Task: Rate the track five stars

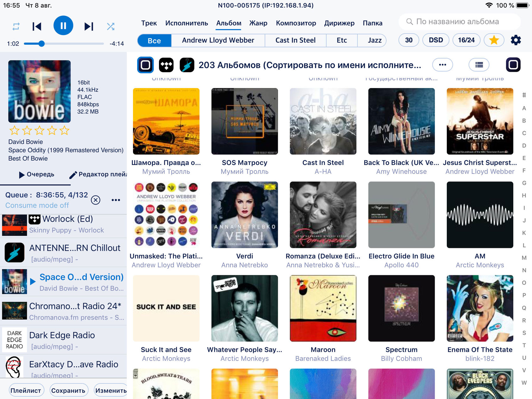Action: [x=64, y=130]
